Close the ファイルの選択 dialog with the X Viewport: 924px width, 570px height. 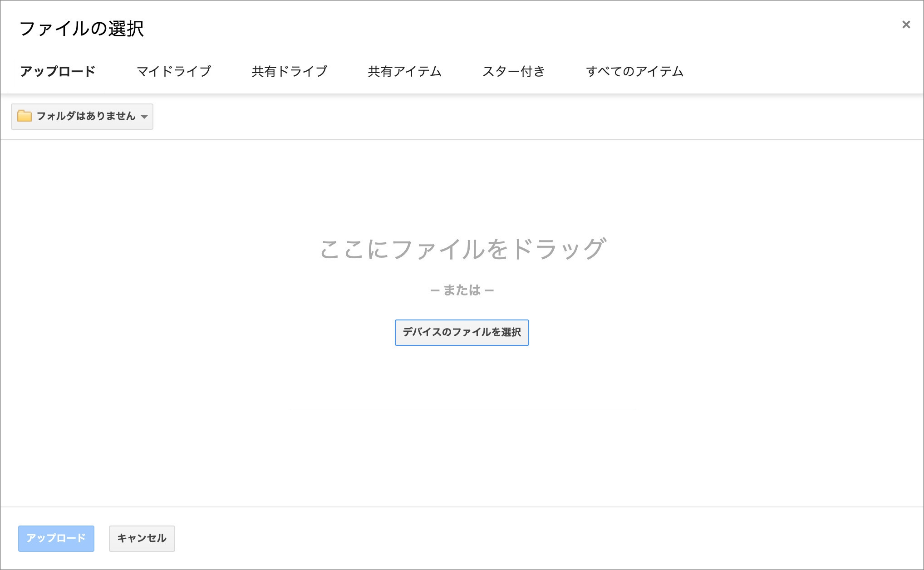(x=906, y=25)
